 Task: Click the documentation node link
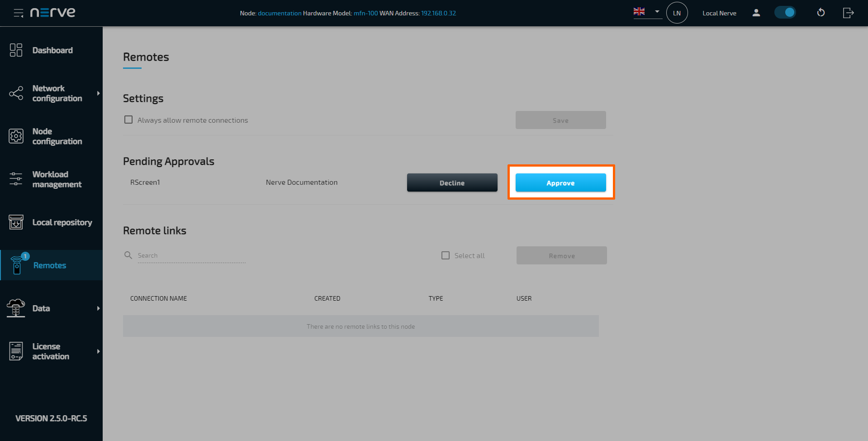coord(280,13)
